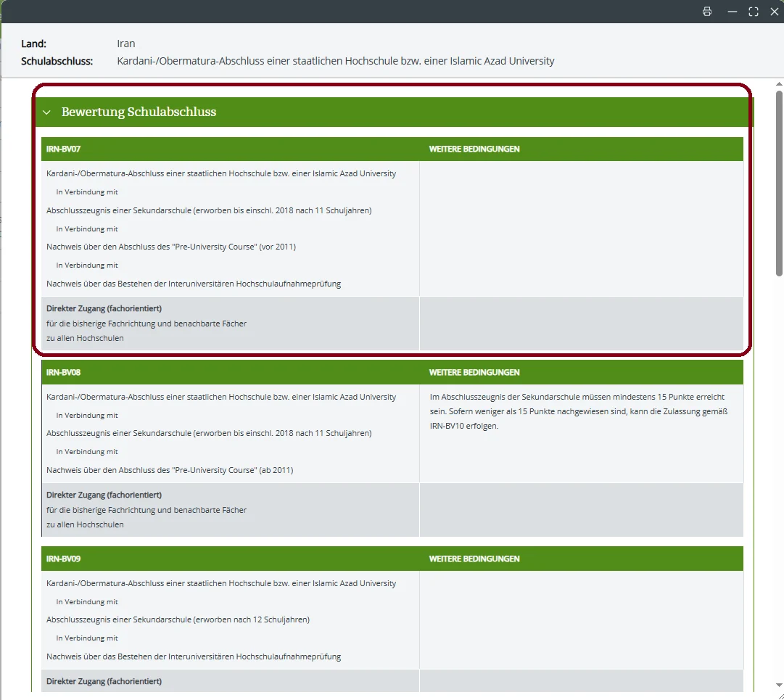This screenshot has height=700, width=784.
Task: Minimize the dialog window
Action: click(732, 12)
